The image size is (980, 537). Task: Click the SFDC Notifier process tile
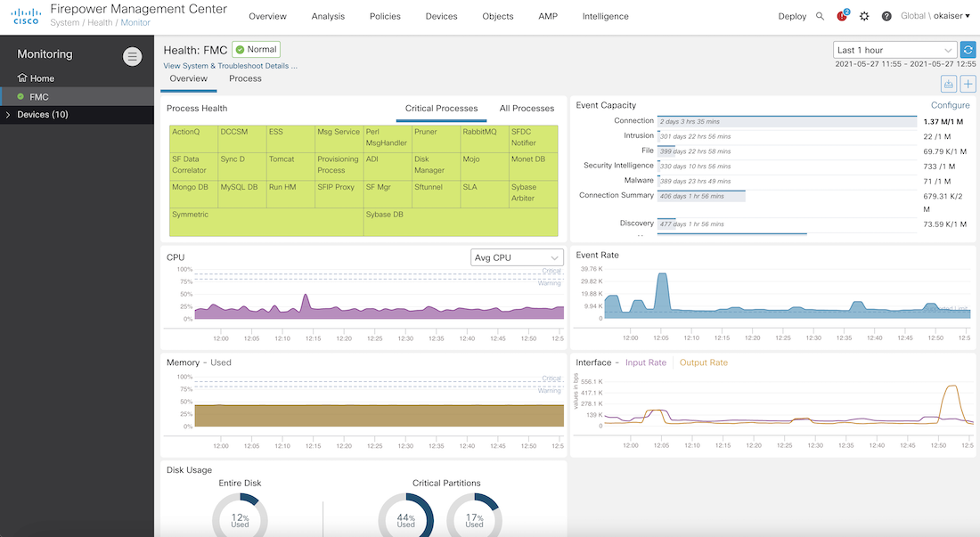tap(534, 139)
